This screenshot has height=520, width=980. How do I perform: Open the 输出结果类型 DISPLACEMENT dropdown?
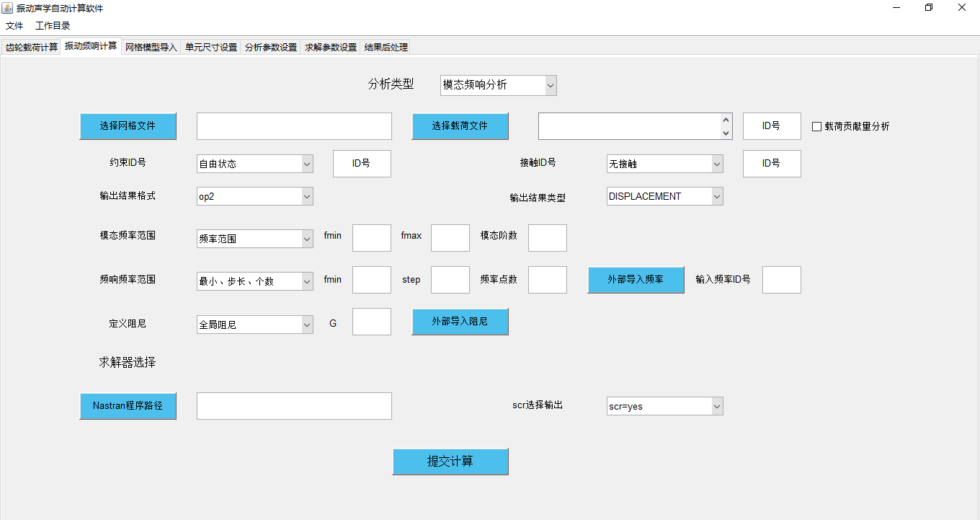click(664, 196)
